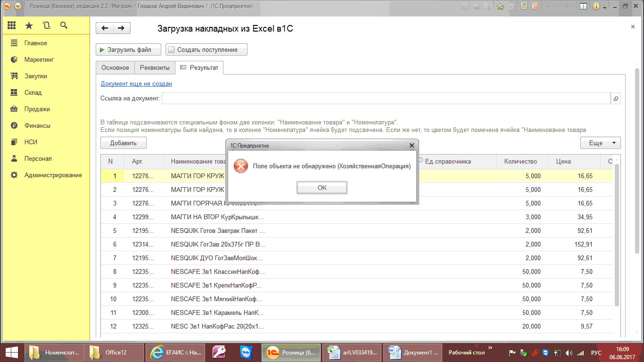Switch to the Основное tab

115,67
